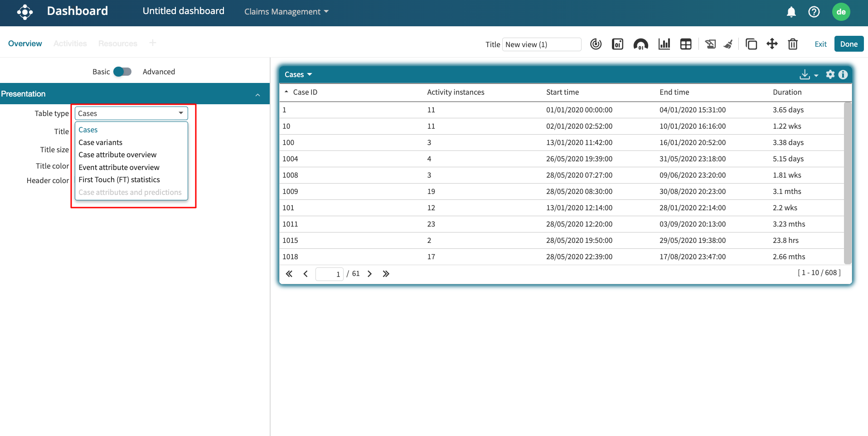Click the gauge widget icon

coord(640,44)
